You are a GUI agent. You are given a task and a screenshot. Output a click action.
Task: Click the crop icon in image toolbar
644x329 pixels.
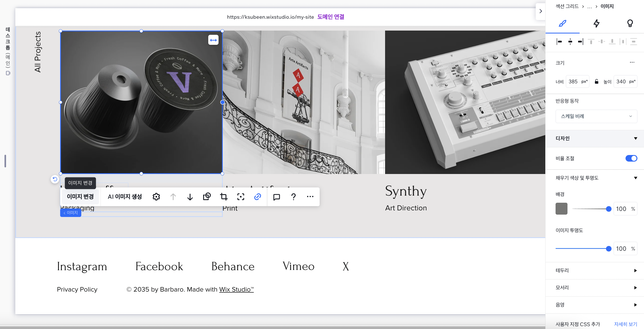[x=224, y=197]
